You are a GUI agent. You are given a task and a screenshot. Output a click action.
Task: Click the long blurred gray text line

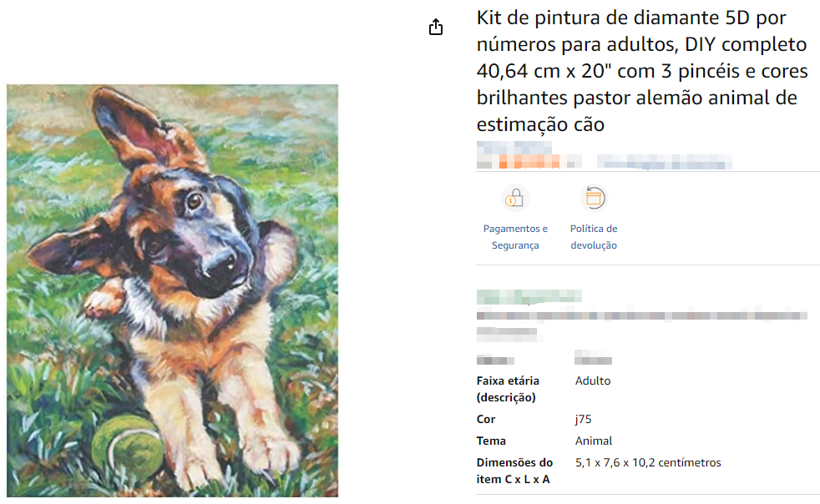tap(641, 316)
